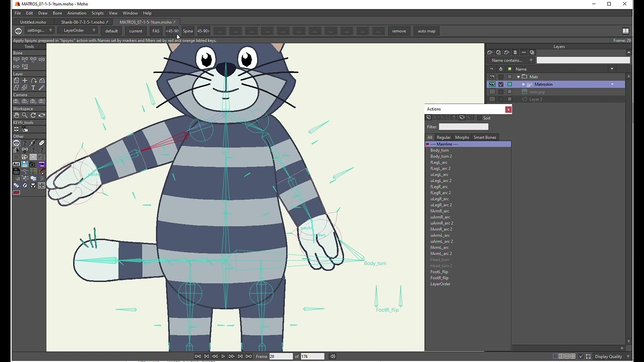Open the Scripts menu
644x362 pixels.
98,13
